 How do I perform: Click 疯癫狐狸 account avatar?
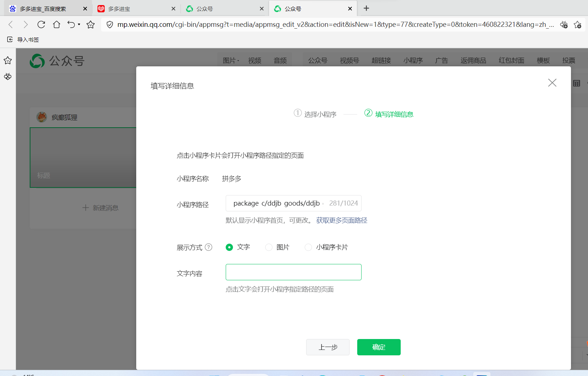click(42, 117)
